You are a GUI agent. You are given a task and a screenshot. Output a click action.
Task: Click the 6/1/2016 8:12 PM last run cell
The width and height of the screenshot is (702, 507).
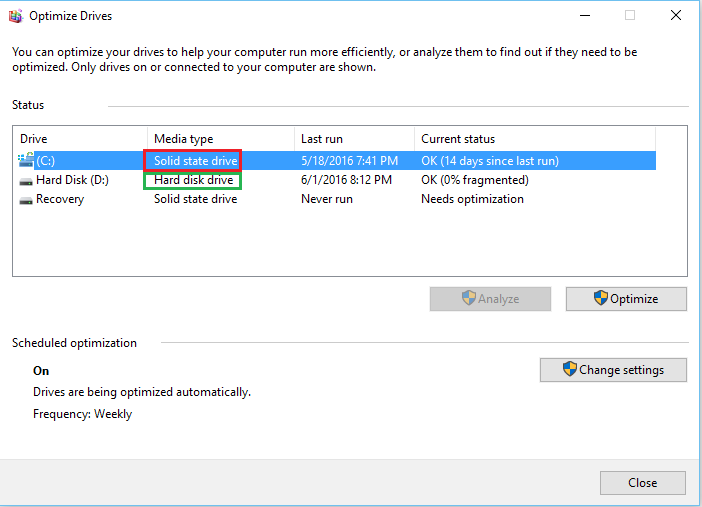coord(346,180)
